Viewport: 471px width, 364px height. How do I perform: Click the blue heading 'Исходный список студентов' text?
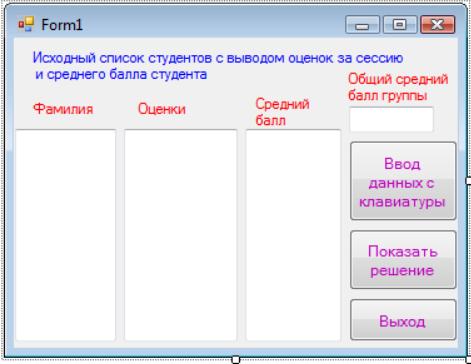point(218,66)
